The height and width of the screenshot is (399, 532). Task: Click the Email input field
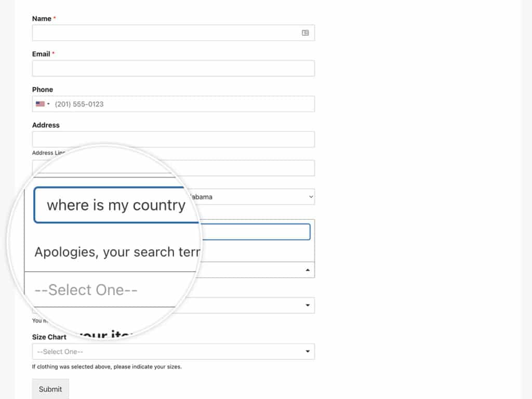click(x=174, y=68)
